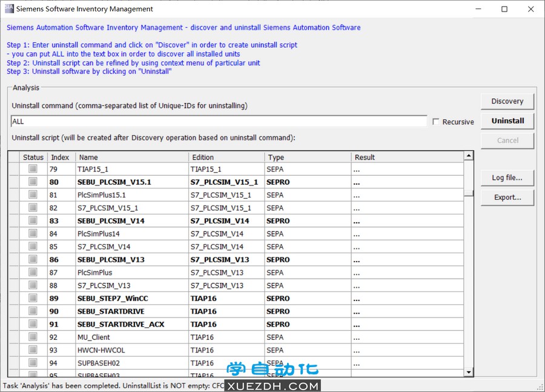The height and width of the screenshot is (392, 545).
Task: Toggle status checkbox for row 81 PlcSimPlus15.1
Action: [x=33, y=194]
